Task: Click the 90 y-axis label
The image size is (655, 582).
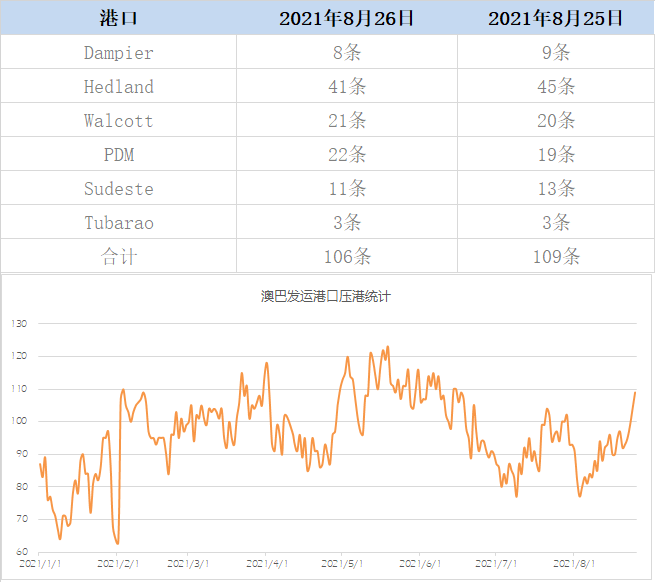Action: [22, 454]
